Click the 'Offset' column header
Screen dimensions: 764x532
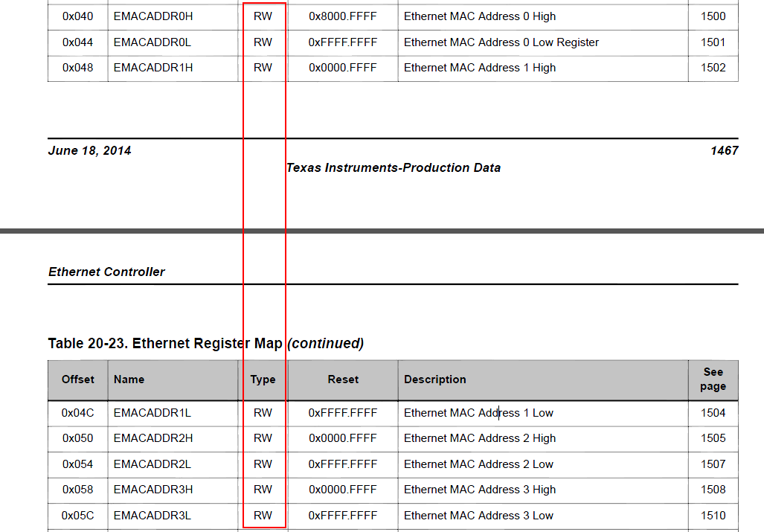pos(78,379)
